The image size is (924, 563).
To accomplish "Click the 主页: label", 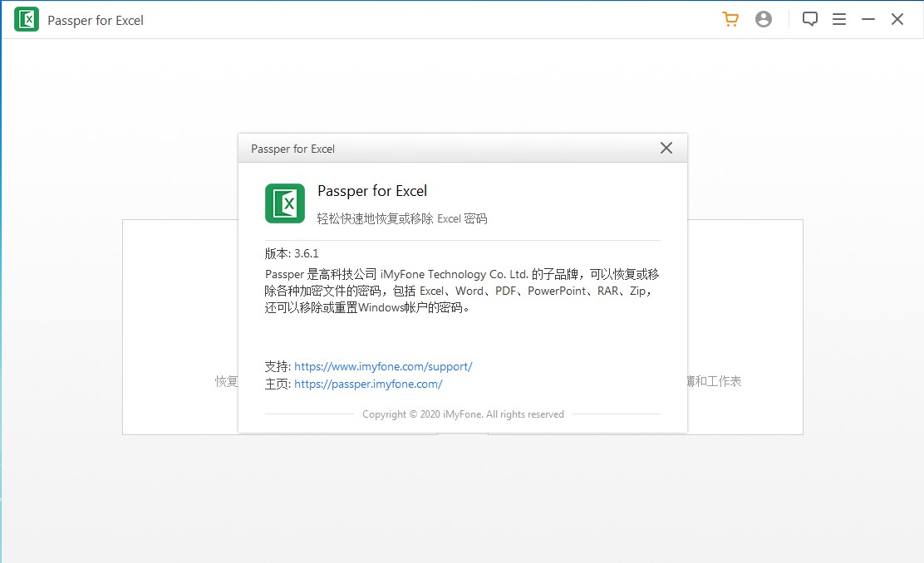I will pyautogui.click(x=278, y=384).
